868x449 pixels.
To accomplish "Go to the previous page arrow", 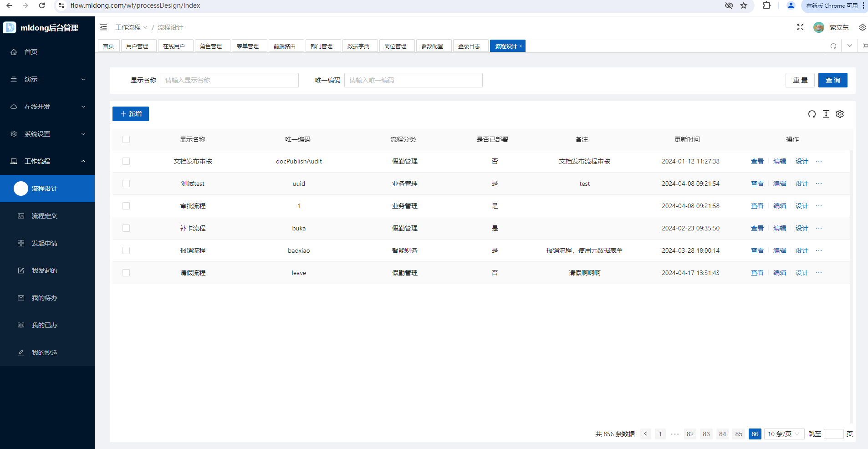I will 646,434.
